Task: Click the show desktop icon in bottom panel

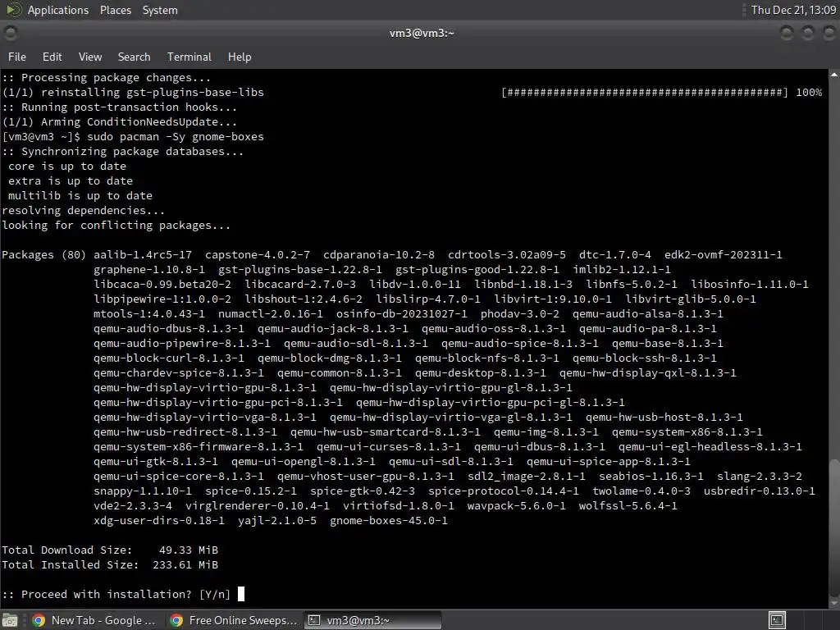Action: click(10, 620)
